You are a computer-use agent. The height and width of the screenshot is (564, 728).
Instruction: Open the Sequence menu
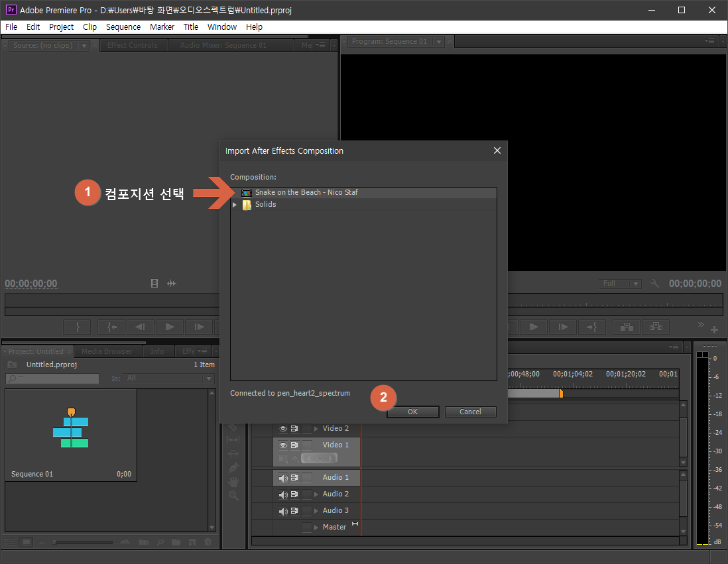pos(123,27)
